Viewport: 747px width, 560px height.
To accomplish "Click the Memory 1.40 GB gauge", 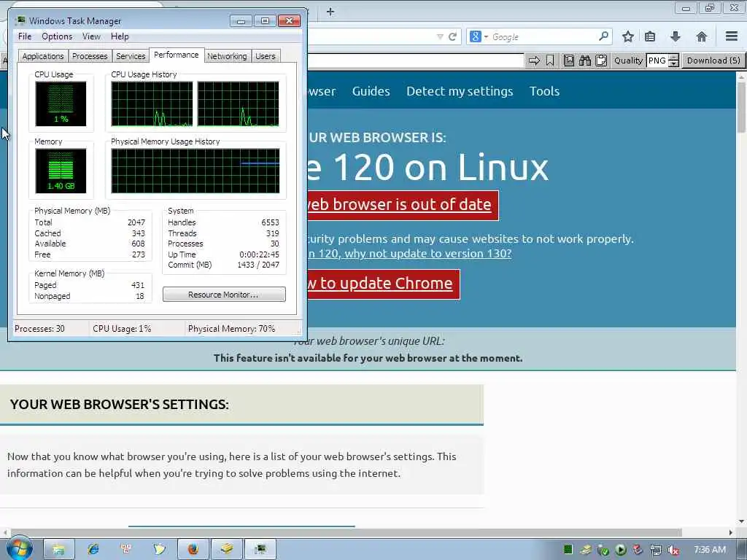I will point(61,171).
